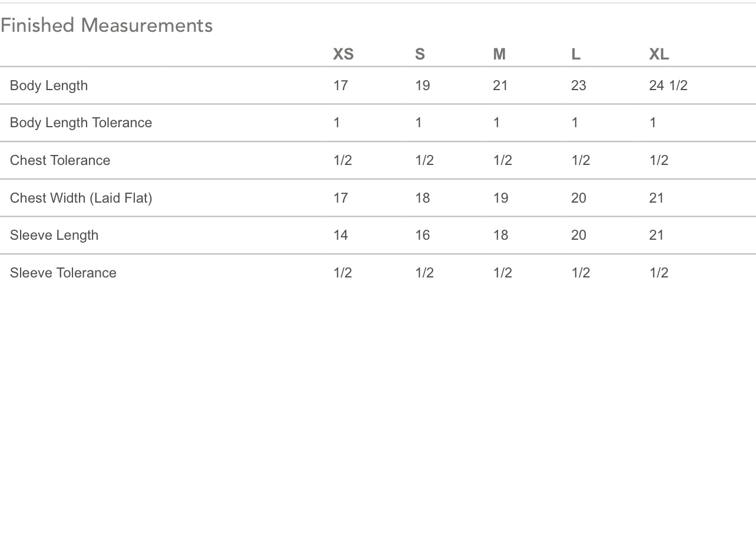Click Chest Width value 18 for size S
Image resolution: width=756 pixels, height=549 pixels.
[423, 198]
